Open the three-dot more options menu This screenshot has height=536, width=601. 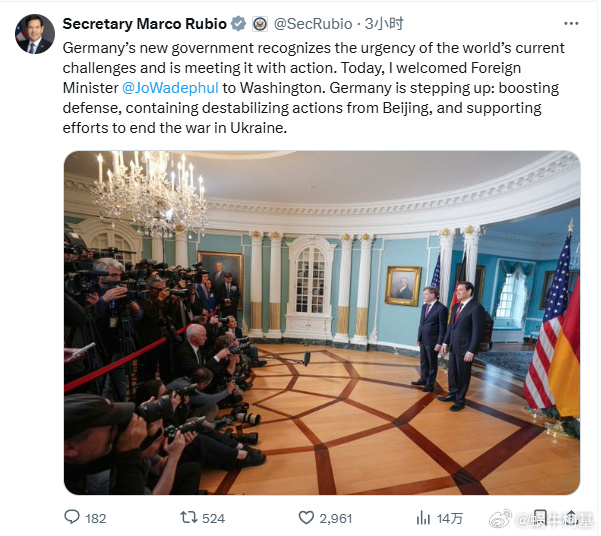pyautogui.click(x=571, y=24)
